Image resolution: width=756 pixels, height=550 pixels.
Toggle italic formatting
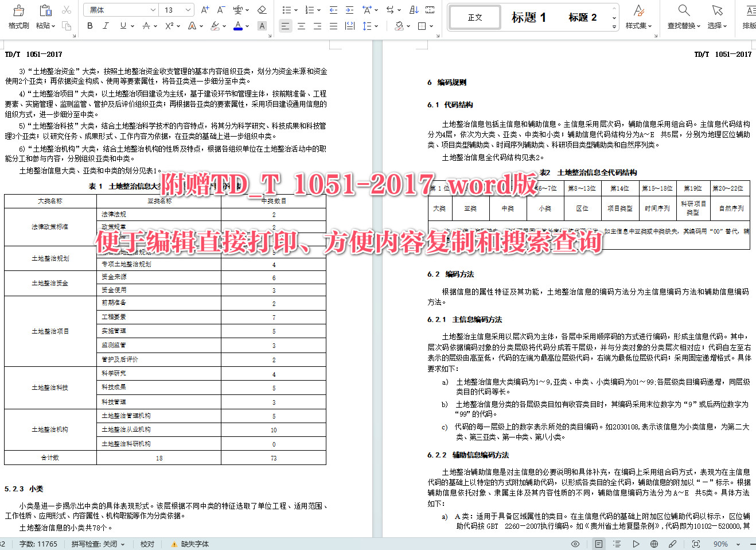(106, 26)
